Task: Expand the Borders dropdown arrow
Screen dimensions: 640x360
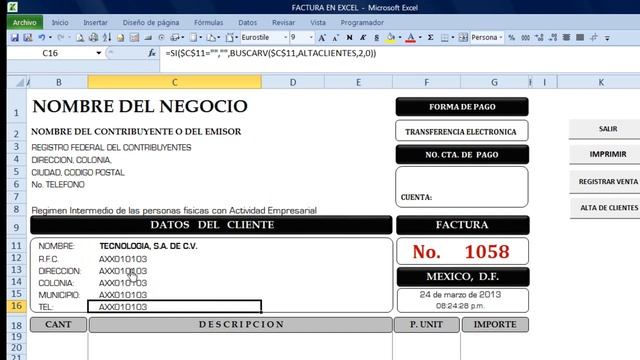Action: (453, 38)
